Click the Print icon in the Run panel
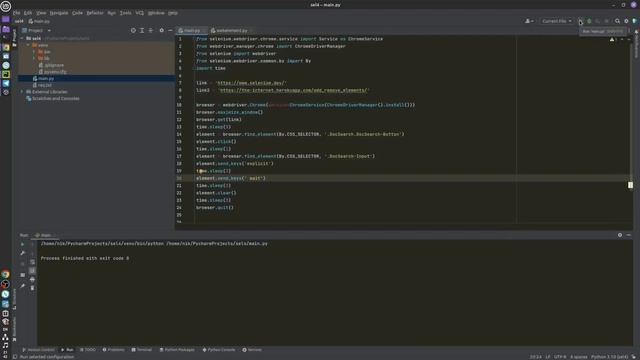The height and width of the screenshot is (360, 640). [32, 280]
